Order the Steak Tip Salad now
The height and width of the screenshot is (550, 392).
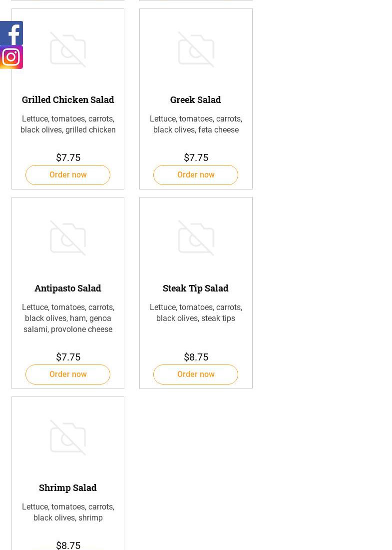point(196,374)
